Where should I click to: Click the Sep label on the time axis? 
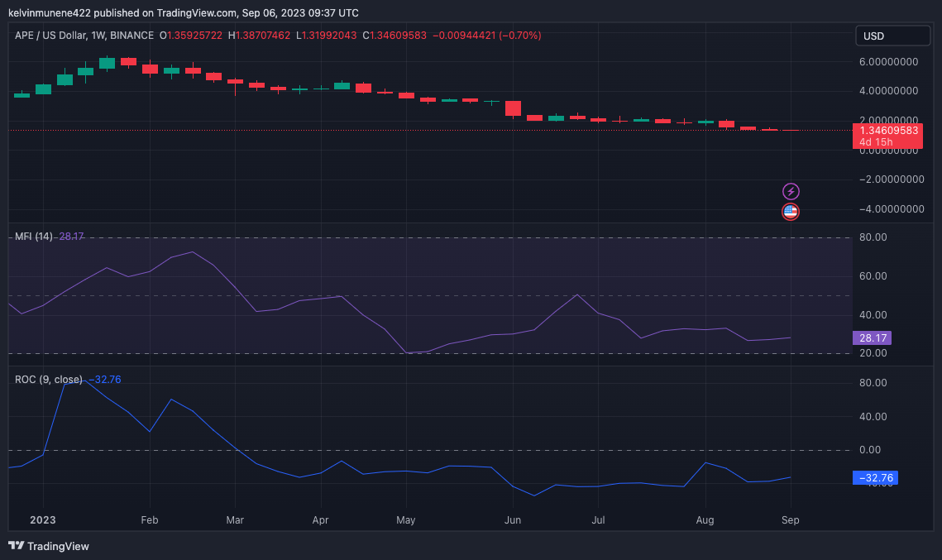790,519
